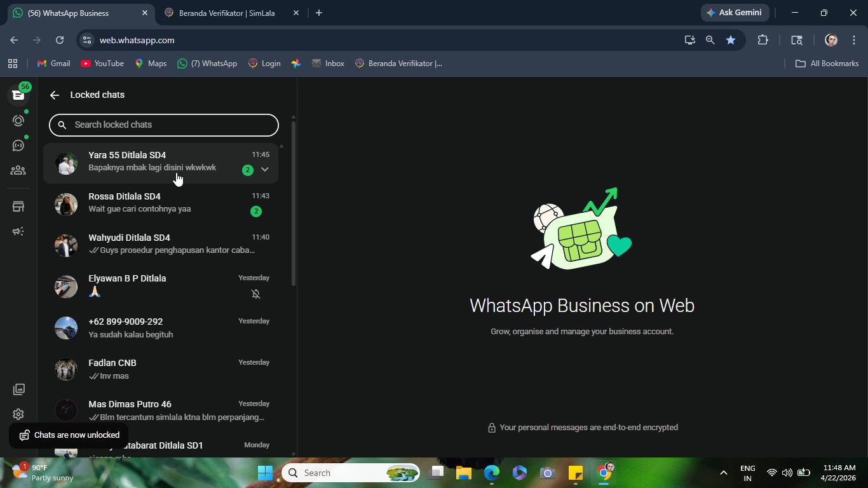Go back from Locked chats
Viewport: 868px width, 488px height.
point(55,95)
